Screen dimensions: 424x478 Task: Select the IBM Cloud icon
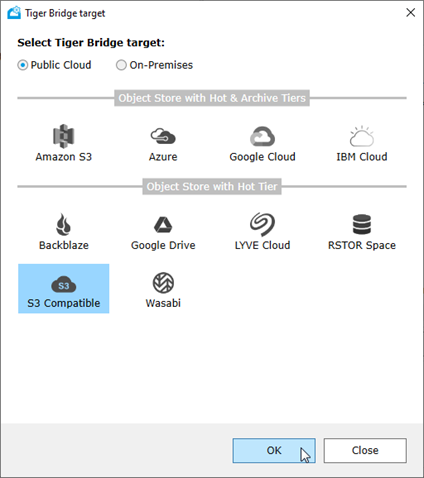[x=362, y=136]
